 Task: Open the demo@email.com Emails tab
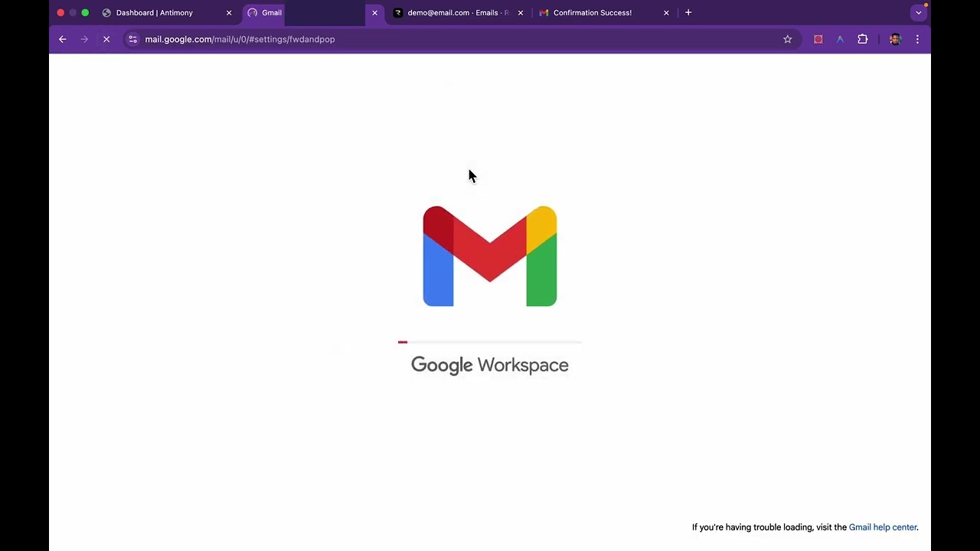(458, 12)
